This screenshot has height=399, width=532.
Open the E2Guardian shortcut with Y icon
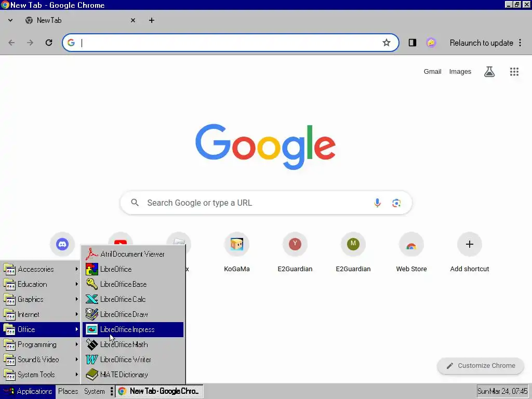295,252
